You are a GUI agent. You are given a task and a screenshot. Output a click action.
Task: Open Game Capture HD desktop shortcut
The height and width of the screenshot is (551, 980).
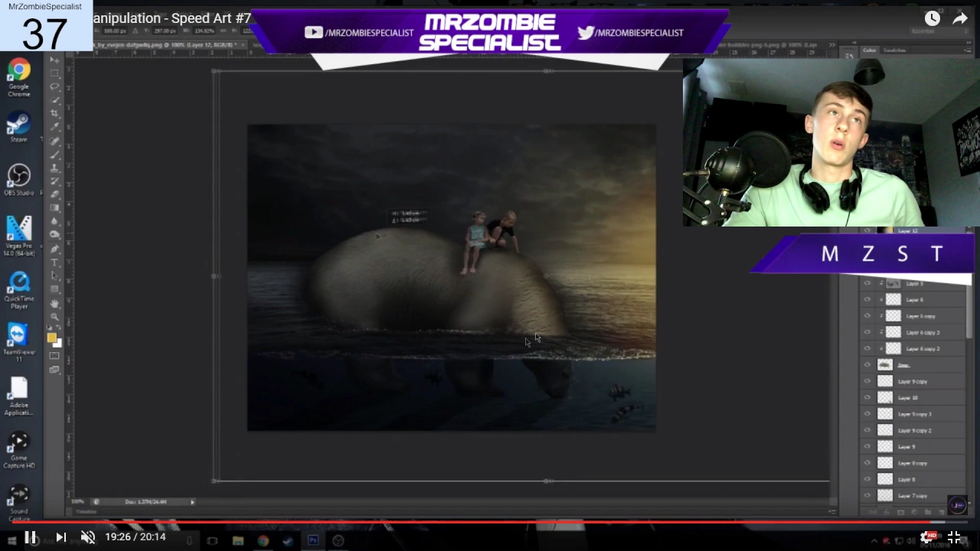coord(19,450)
